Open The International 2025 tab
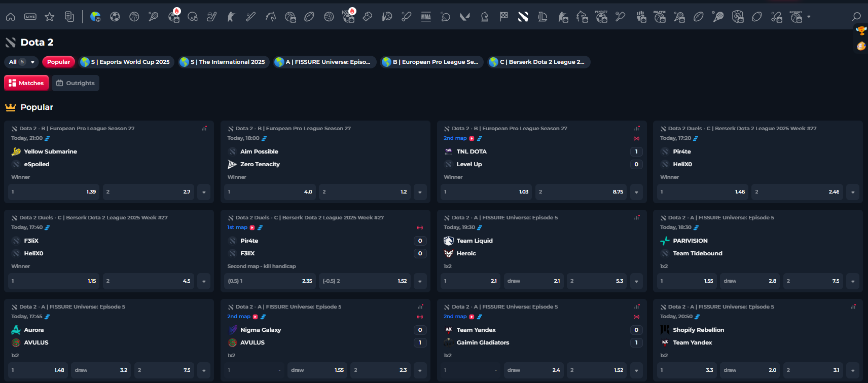The width and height of the screenshot is (868, 383). (x=224, y=62)
